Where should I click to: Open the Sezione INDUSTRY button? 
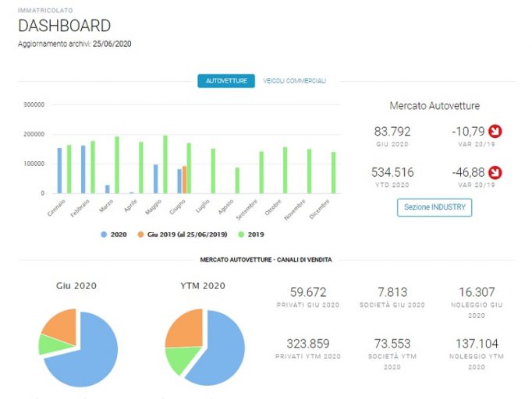point(434,207)
